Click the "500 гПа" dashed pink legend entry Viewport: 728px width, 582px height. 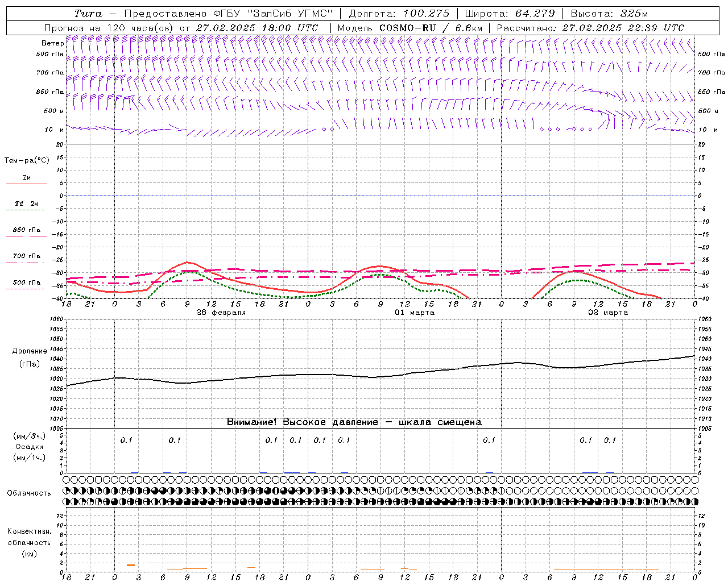click(26, 282)
